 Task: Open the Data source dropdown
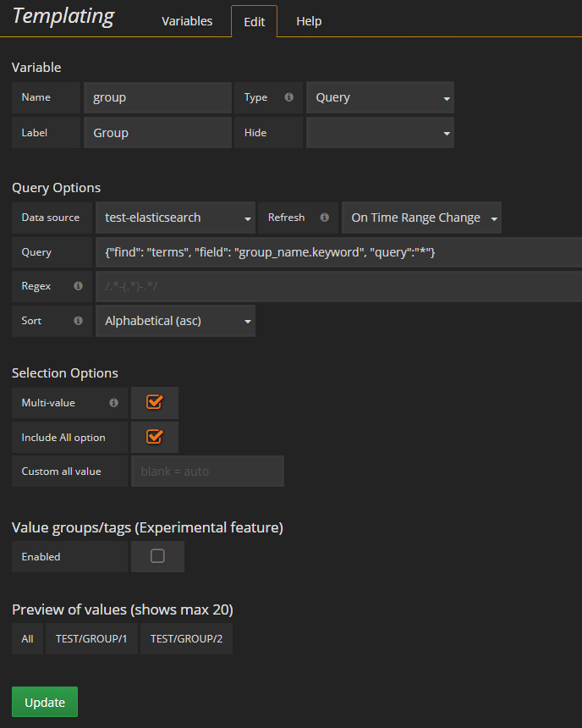point(175,217)
